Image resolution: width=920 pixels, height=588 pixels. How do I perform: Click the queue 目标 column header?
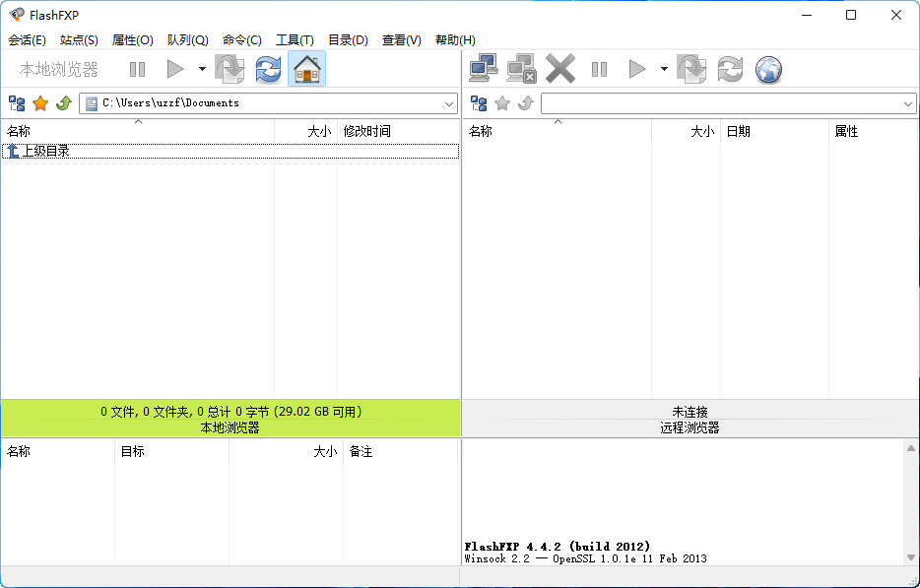tap(172, 451)
